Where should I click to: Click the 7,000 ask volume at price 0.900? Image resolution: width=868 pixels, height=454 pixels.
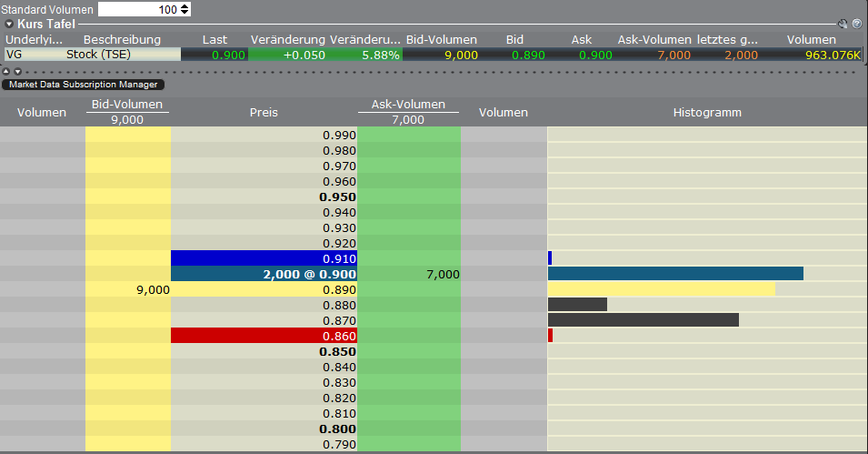coord(443,274)
